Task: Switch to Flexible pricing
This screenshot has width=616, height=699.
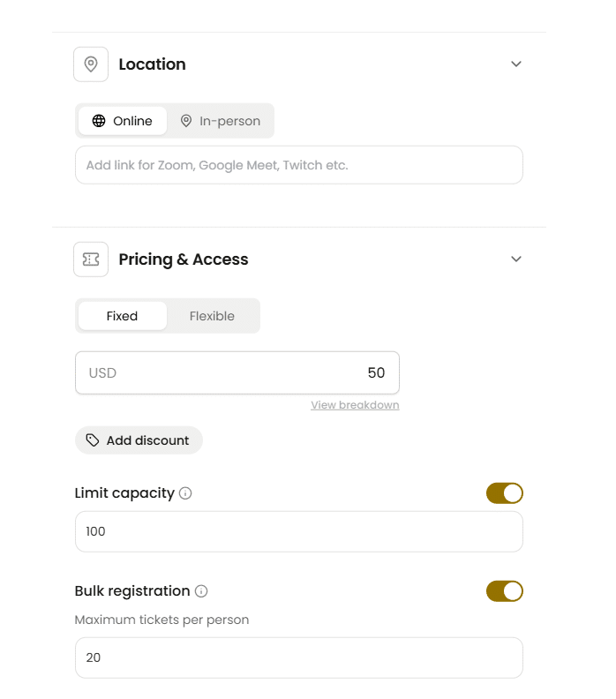Action: (x=212, y=316)
